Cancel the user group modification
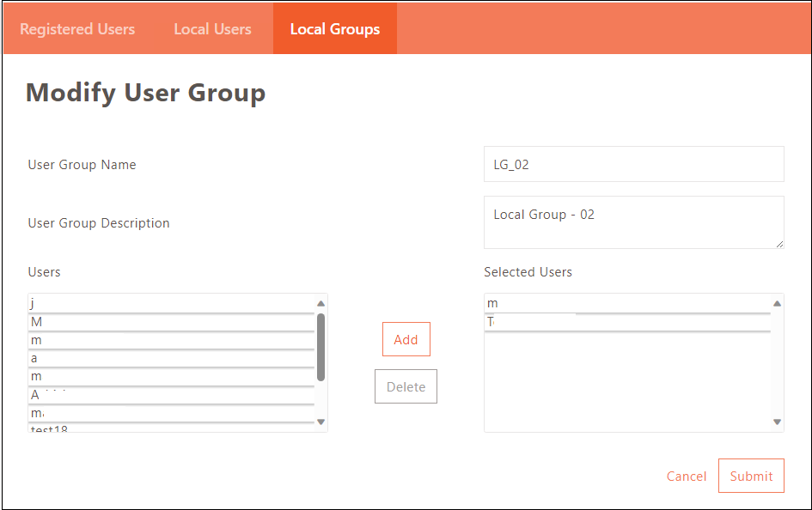 click(x=686, y=477)
